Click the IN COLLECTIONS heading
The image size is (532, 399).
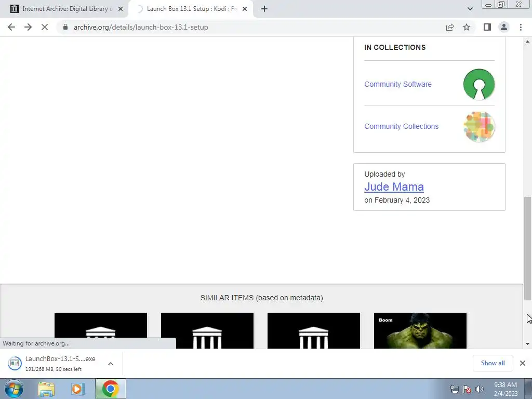[x=395, y=47]
